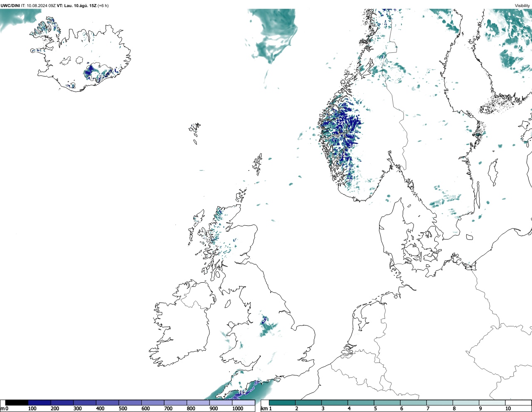Click the "1000" metre scale label
The width and height of the screenshot is (532, 412).
click(x=237, y=409)
